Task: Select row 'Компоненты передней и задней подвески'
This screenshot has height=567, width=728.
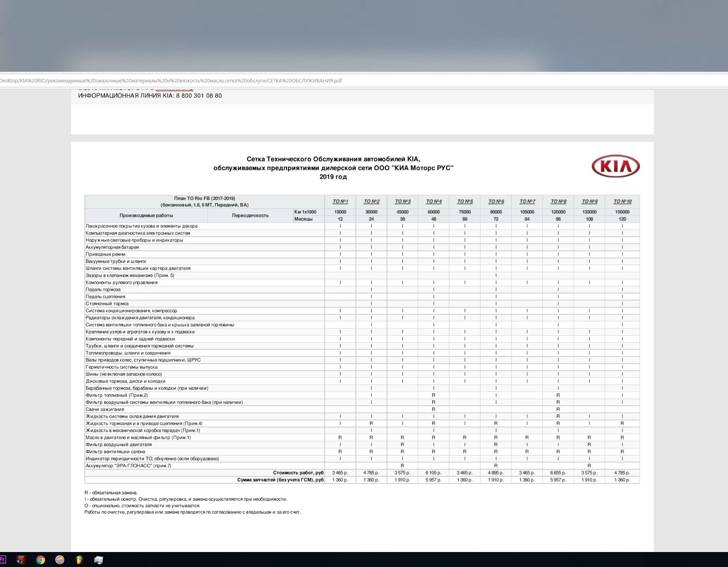Action: 362,339
